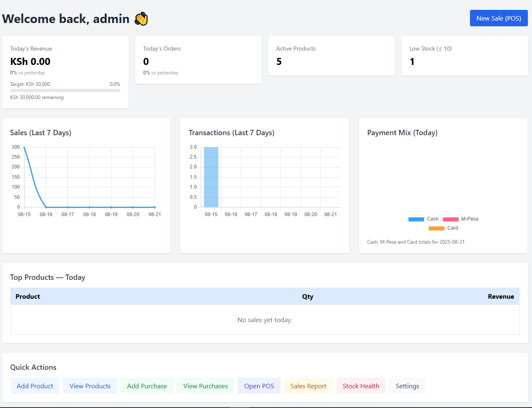Open the Add Product quick action

pos(35,386)
